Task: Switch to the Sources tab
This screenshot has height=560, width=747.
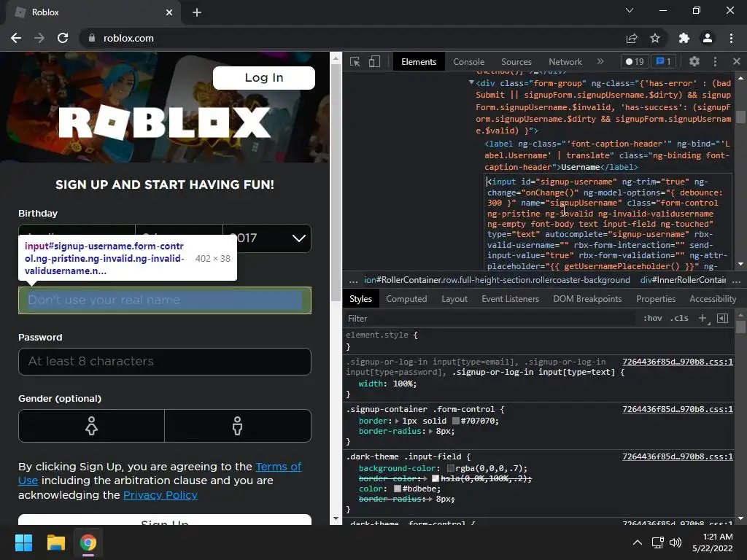Action: tap(516, 62)
